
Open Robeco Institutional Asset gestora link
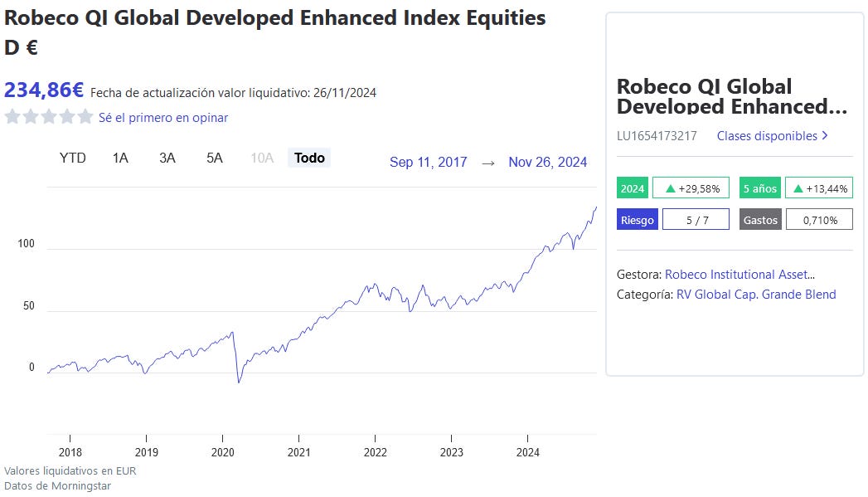tap(739, 275)
